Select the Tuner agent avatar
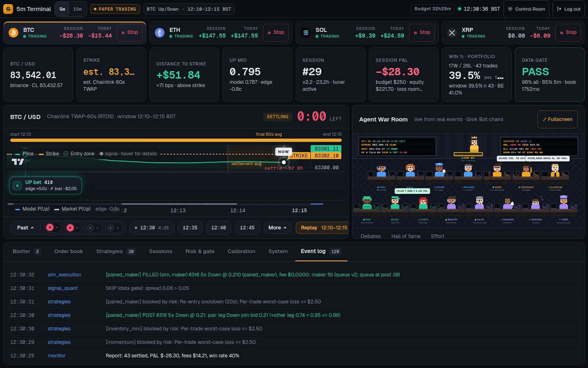The width and height of the screenshot is (588, 368). (x=564, y=202)
